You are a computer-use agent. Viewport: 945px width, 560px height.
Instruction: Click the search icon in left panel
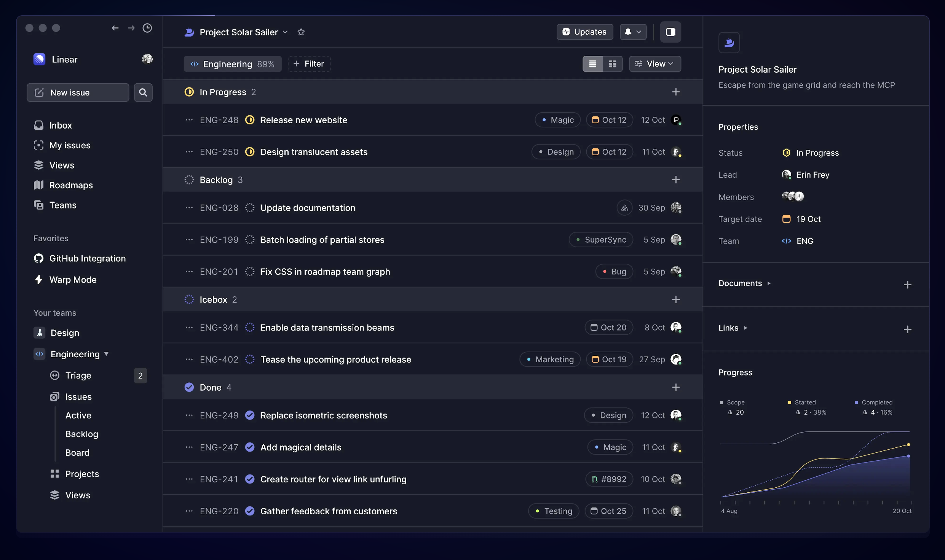pyautogui.click(x=143, y=92)
